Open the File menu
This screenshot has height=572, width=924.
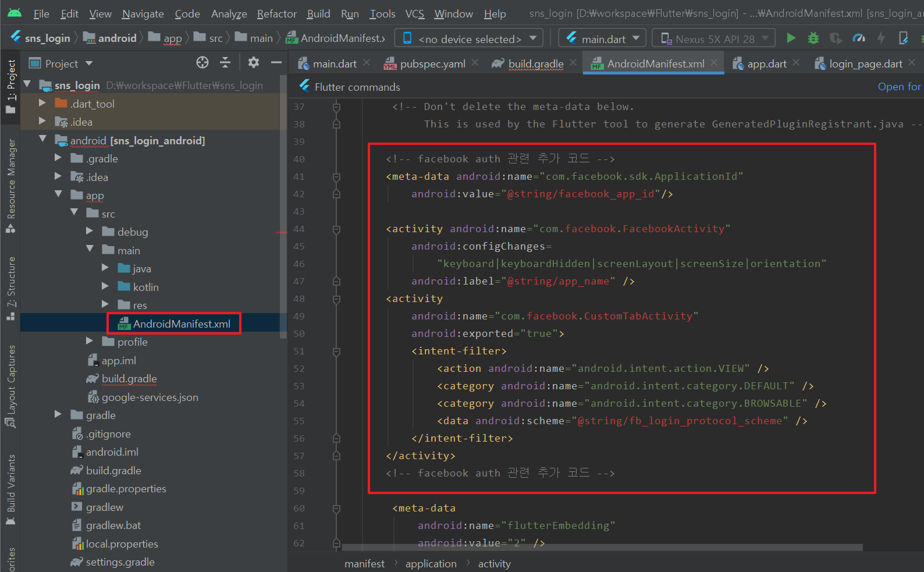pos(41,13)
